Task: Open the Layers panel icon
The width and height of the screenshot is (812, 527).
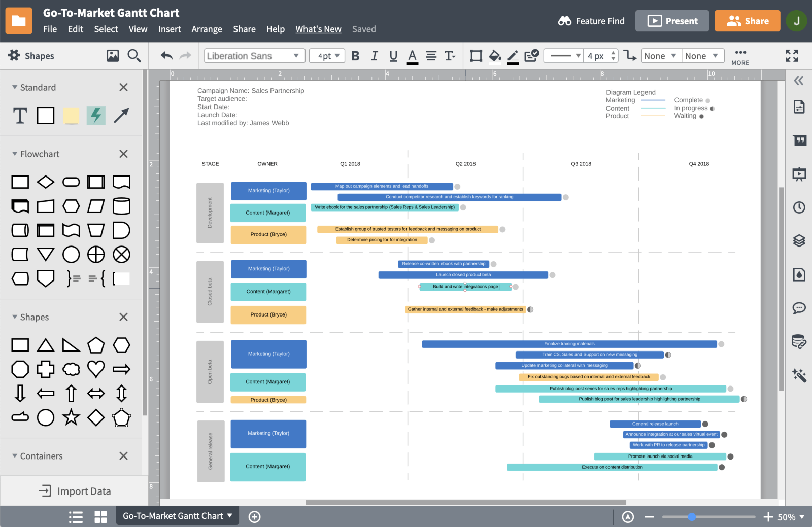Action: 799,240
